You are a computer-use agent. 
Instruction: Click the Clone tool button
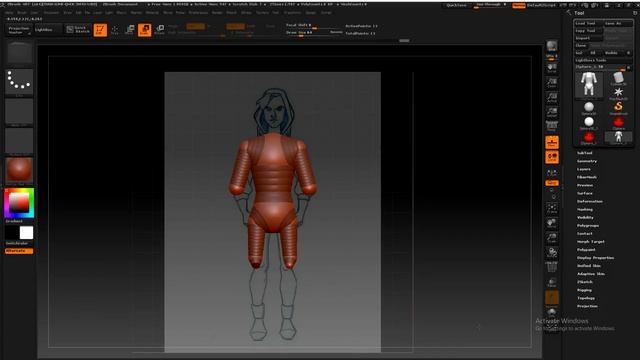click(581, 45)
